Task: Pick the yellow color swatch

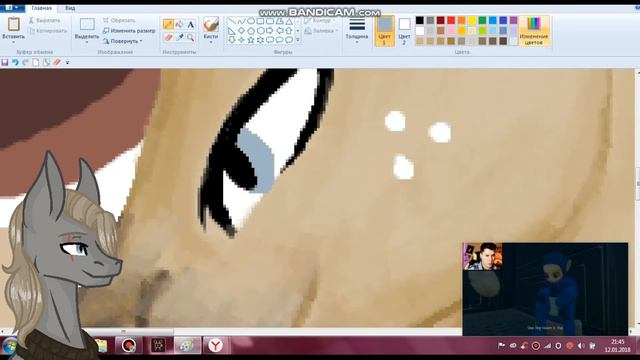Action: click(472, 20)
